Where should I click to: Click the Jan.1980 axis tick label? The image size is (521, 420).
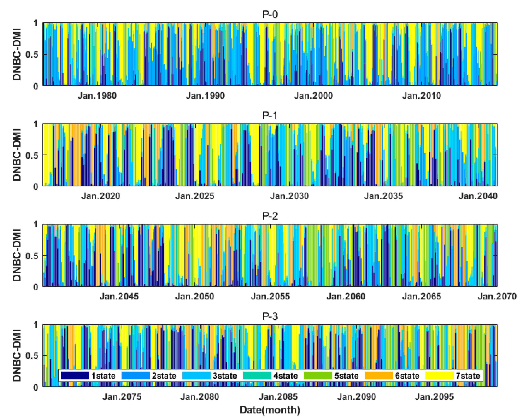tap(97, 96)
